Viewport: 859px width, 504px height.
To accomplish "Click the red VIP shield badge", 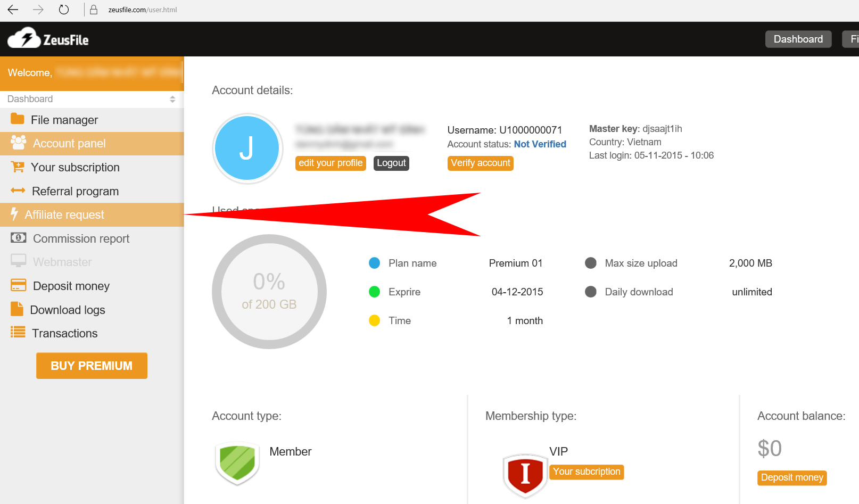I will (x=525, y=475).
